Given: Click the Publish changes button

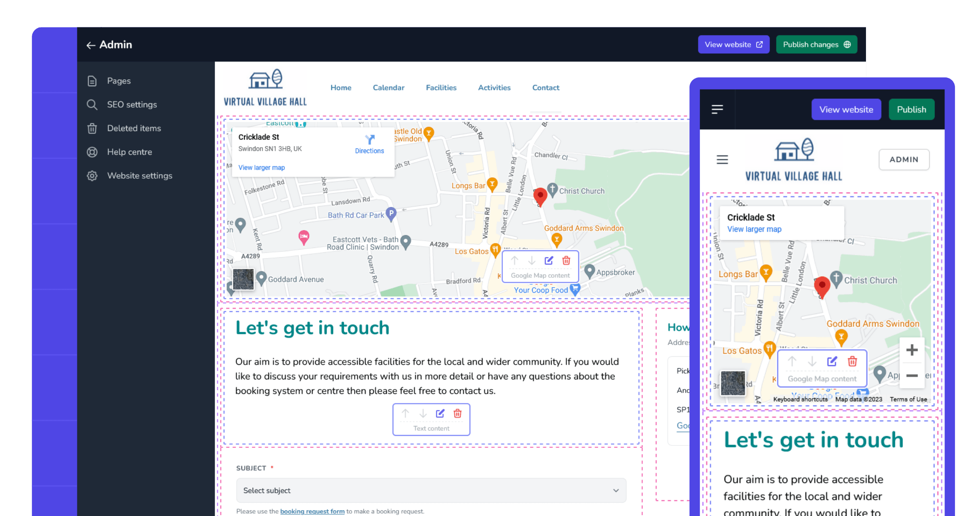Looking at the screenshot, I should pos(816,44).
